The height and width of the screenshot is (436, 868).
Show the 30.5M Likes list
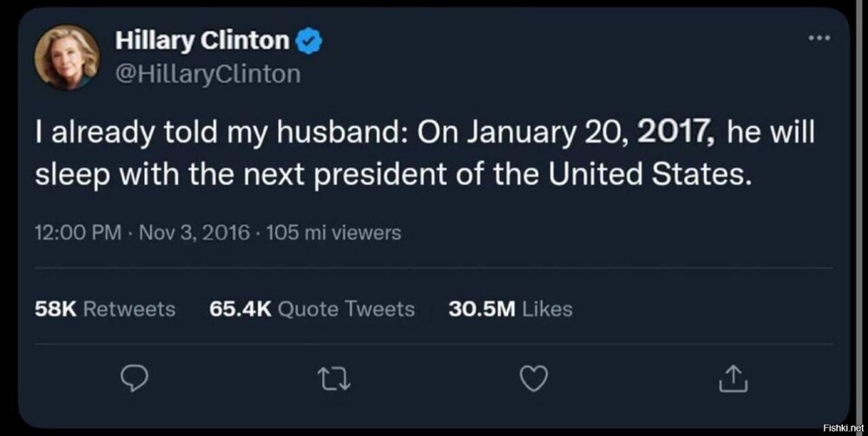(x=510, y=308)
